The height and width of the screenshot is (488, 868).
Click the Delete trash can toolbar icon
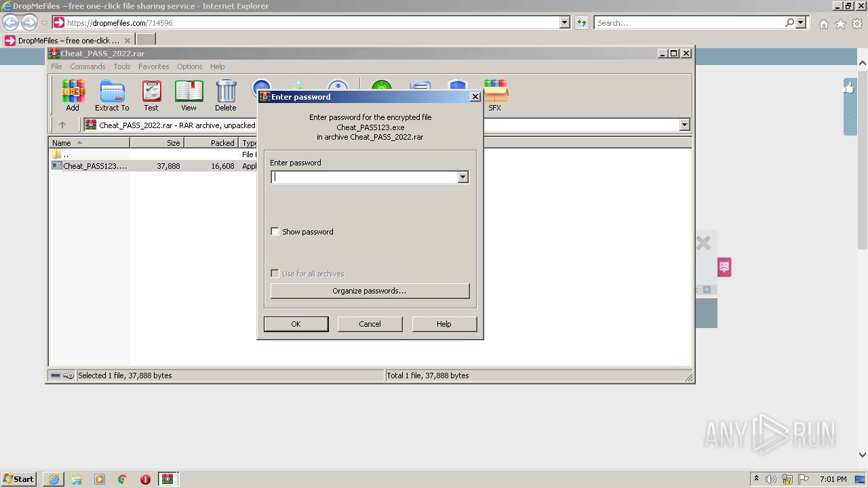[x=226, y=96]
